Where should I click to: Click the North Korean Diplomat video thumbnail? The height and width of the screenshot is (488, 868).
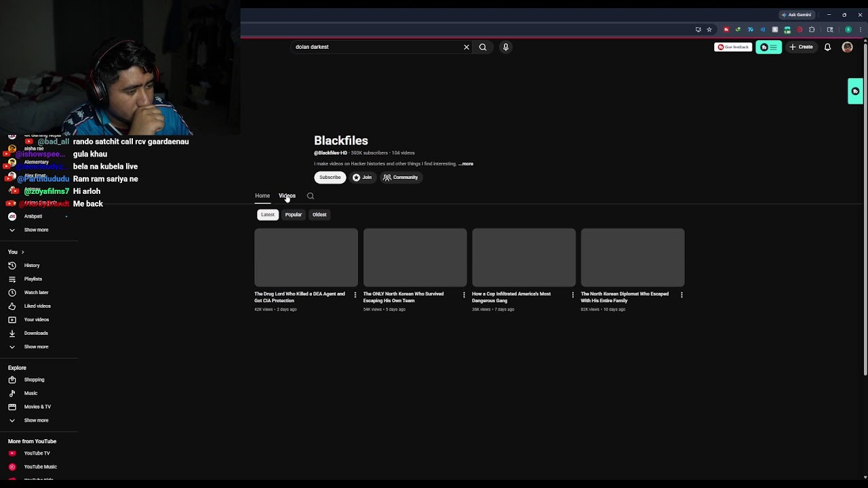point(633,258)
